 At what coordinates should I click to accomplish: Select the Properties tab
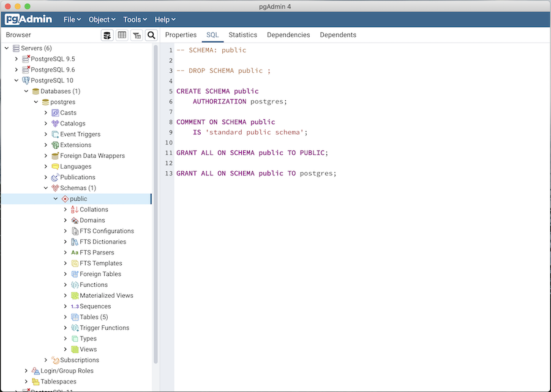coord(181,35)
